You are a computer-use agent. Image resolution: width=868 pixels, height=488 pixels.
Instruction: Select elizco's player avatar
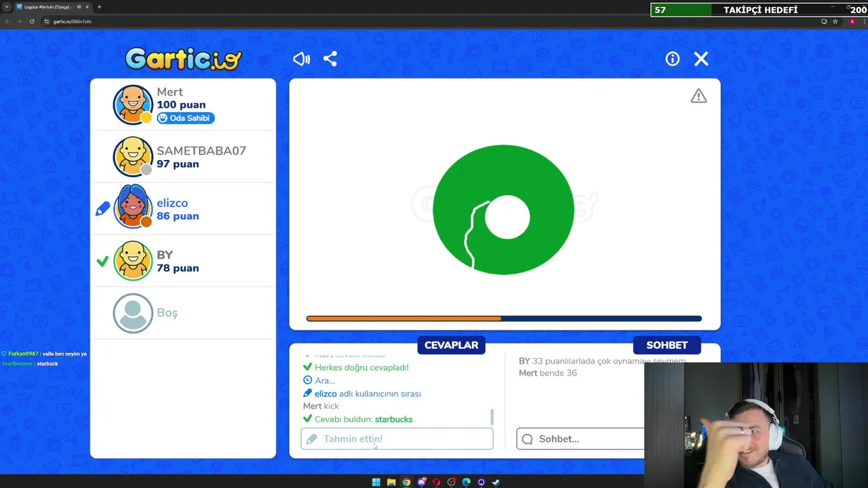point(133,208)
